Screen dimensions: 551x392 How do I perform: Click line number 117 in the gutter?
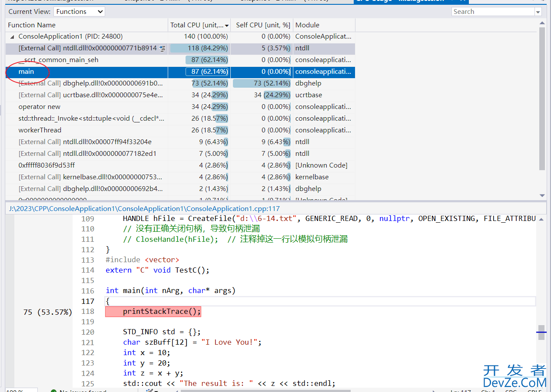88,301
